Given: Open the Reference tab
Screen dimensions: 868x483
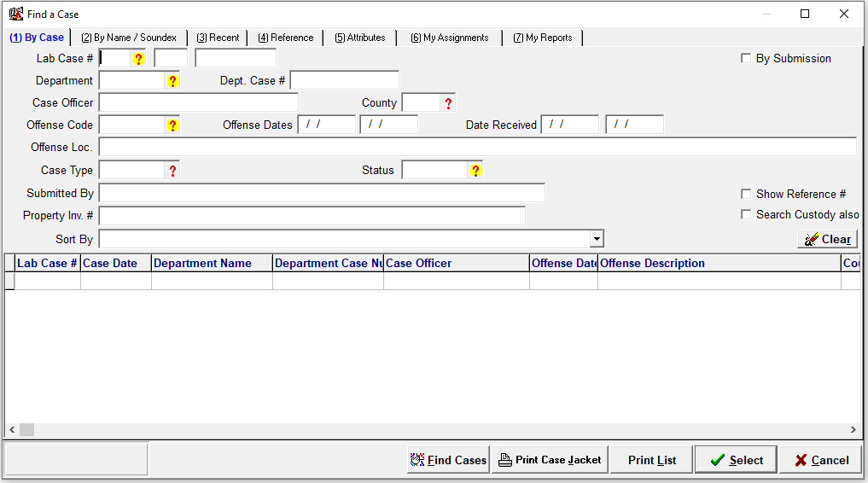Looking at the screenshot, I should pos(286,38).
